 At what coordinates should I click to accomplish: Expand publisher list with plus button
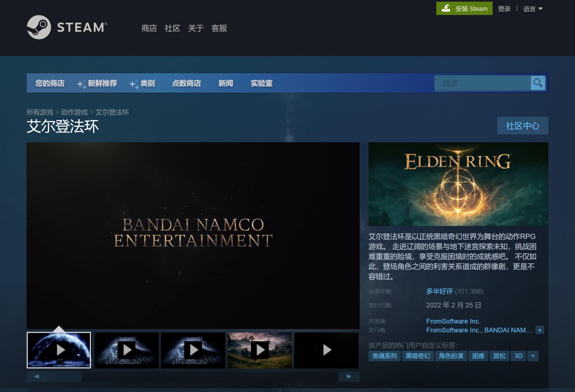539,330
